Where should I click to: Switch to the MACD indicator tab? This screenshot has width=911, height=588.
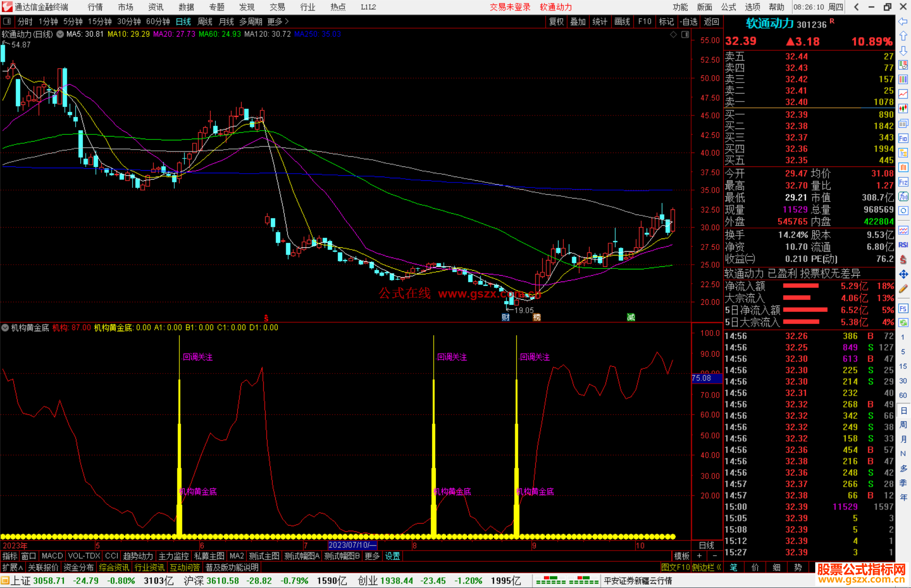[x=52, y=556]
